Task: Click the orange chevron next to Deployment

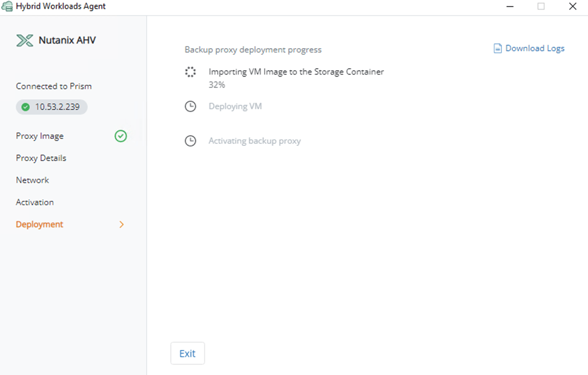Action: click(x=121, y=224)
